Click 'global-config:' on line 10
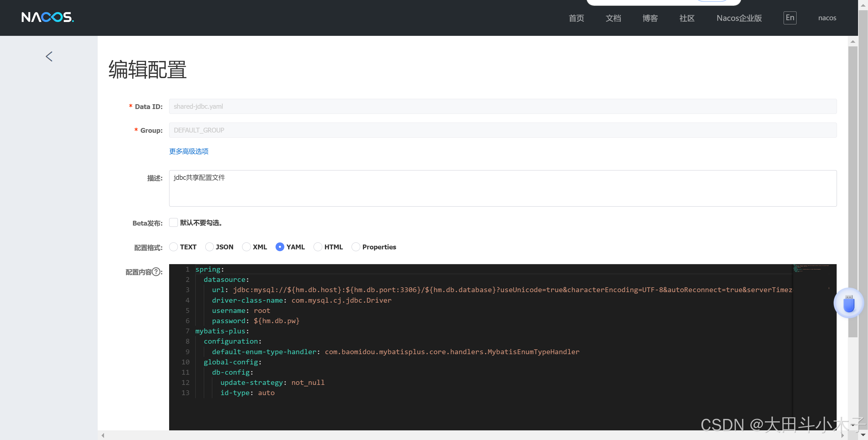 point(232,362)
